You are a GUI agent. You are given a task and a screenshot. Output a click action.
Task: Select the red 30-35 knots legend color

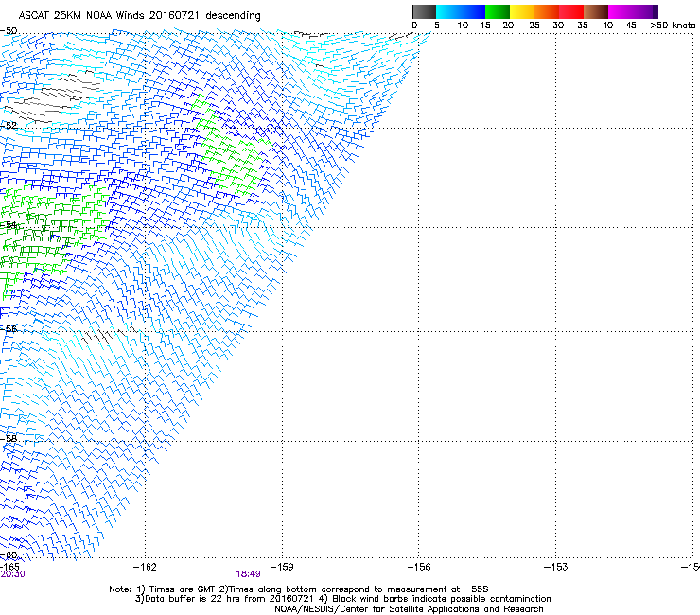point(571,11)
